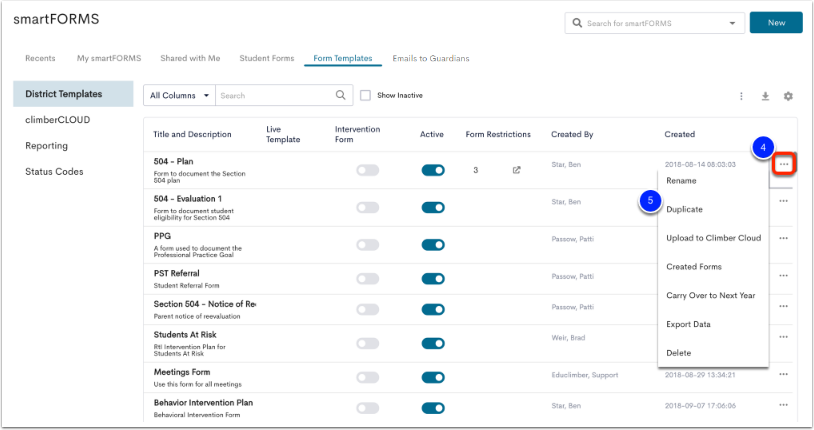The image size is (814, 430).
Task: Switch to My smartFORMS tab
Action: click(109, 58)
